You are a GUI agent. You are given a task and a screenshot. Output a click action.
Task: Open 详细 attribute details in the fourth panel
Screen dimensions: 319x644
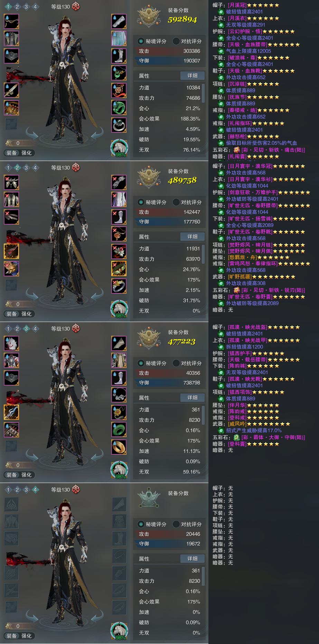(x=193, y=559)
